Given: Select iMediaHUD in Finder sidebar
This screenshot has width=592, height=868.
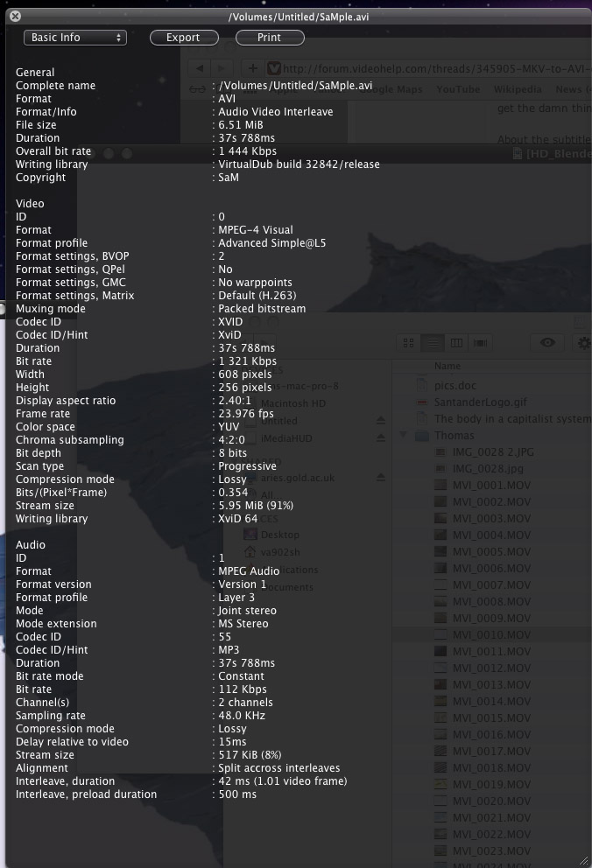Looking at the screenshot, I should coord(286,437).
